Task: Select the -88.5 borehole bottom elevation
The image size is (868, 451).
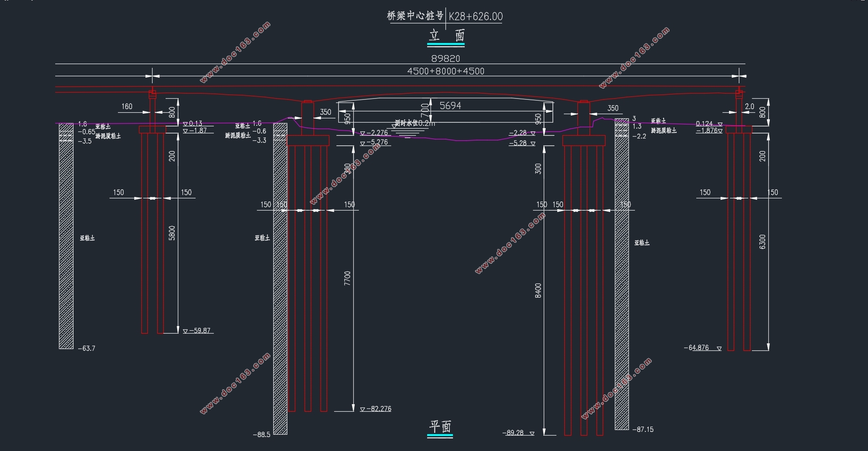Action: [262, 435]
